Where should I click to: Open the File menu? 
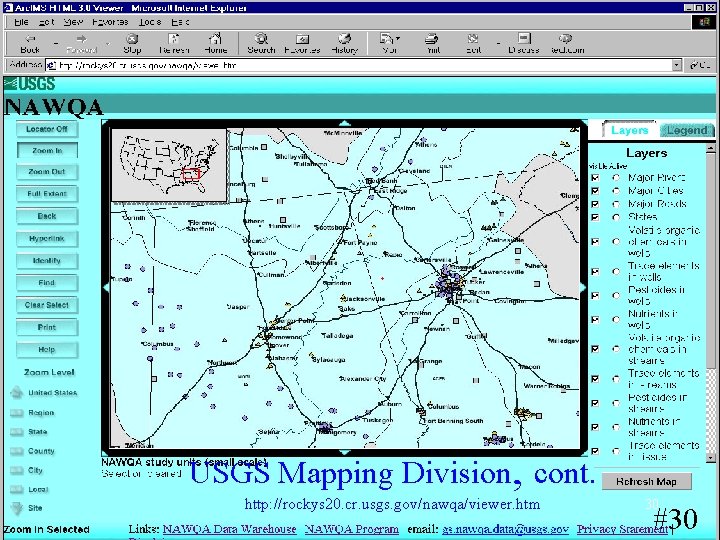[21, 22]
